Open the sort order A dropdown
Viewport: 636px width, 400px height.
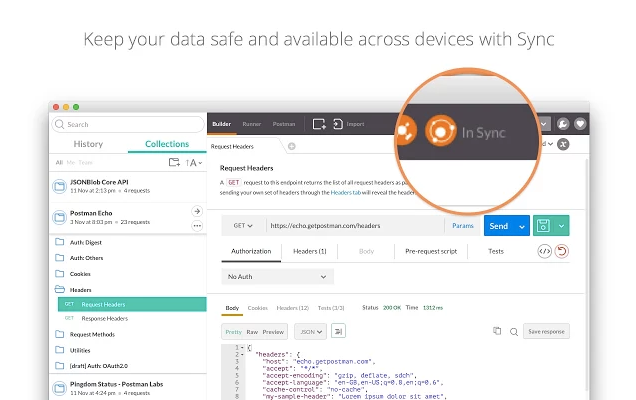click(x=194, y=163)
